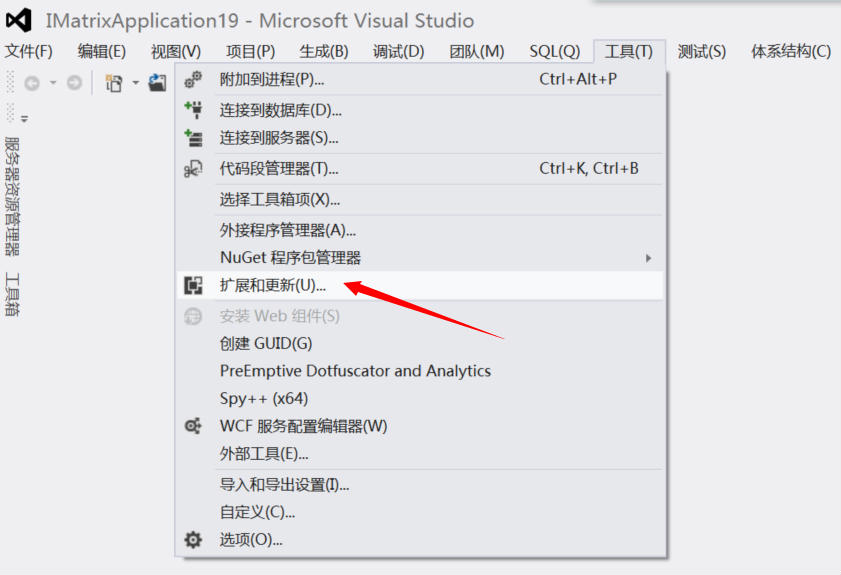Open the 调试(D) menu
The width and height of the screenshot is (841, 575).
[399, 51]
